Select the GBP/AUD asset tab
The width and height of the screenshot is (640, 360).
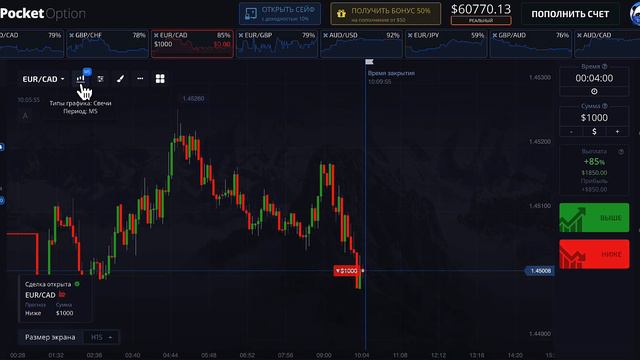click(531, 44)
